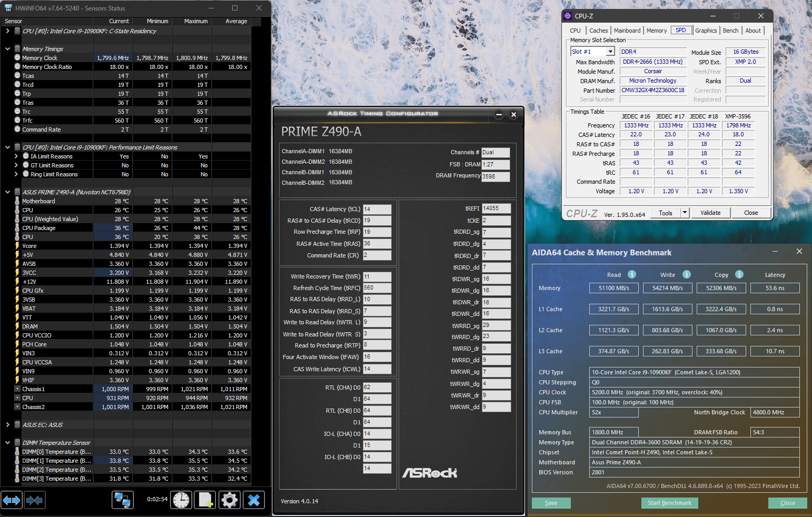Screen dimensions: 812x517
Task: Click the Part Number CMW32GX4M2Z3600C18 field
Action: pyautogui.click(x=653, y=90)
